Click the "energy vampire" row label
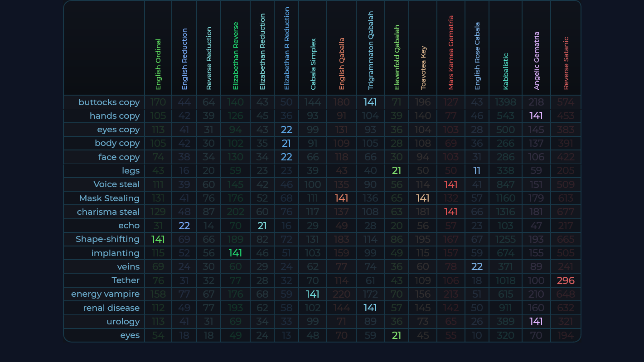This screenshot has height=362, width=644. point(105,294)
